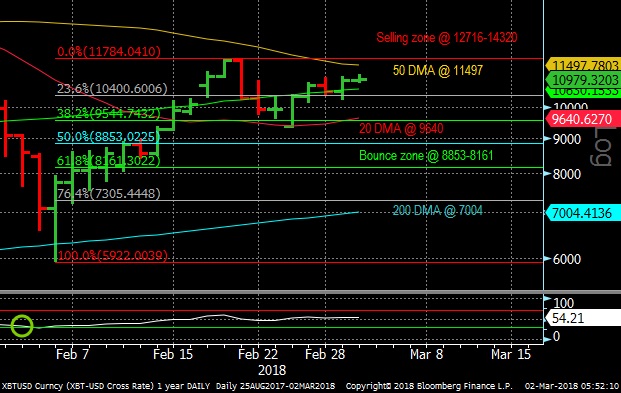The width and height of the screenshot is (621, 393).
Task: Click the 100.0%(5922.0039) Fibonacci label
Action: (113, 255)
